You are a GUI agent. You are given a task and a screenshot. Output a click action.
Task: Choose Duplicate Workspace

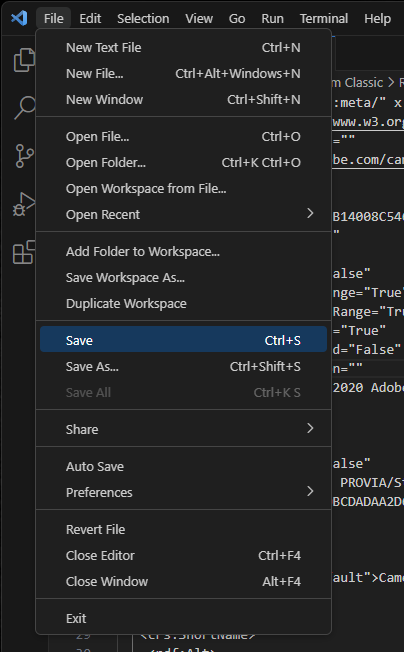[x=183, y=304]
